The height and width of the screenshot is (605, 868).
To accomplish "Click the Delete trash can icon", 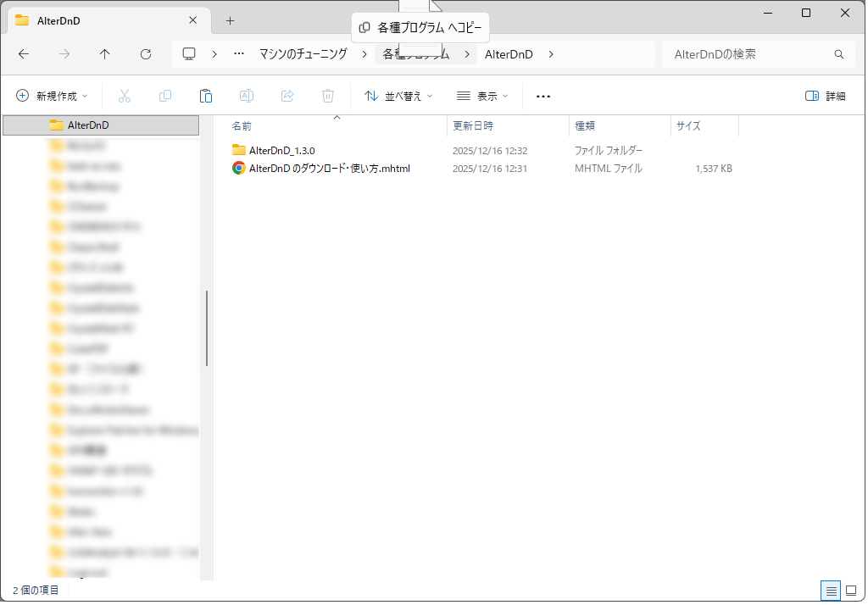I will tap(328, 96).
